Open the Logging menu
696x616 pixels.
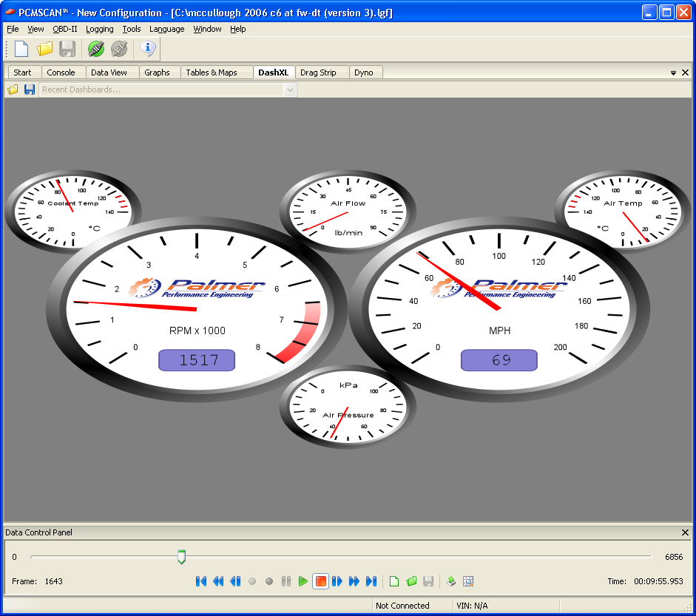(99, 29)
